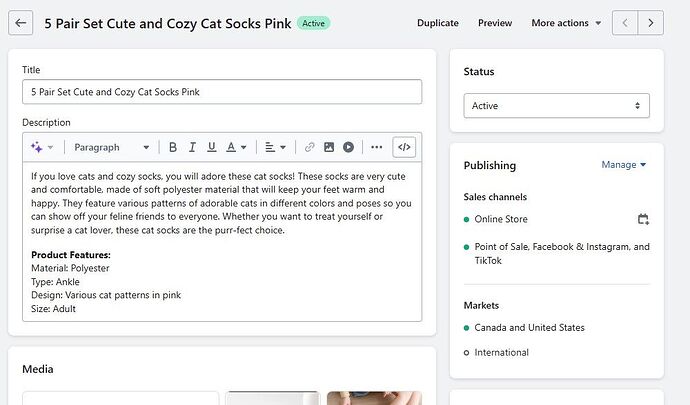Toggle bold formatting
This screenshot has height=405, width=690.
173,147
